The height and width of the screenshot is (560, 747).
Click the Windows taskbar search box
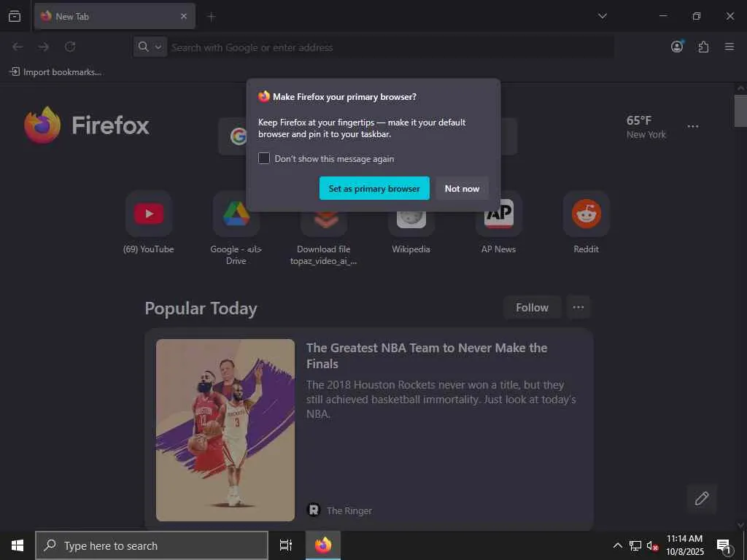point(152,545)
